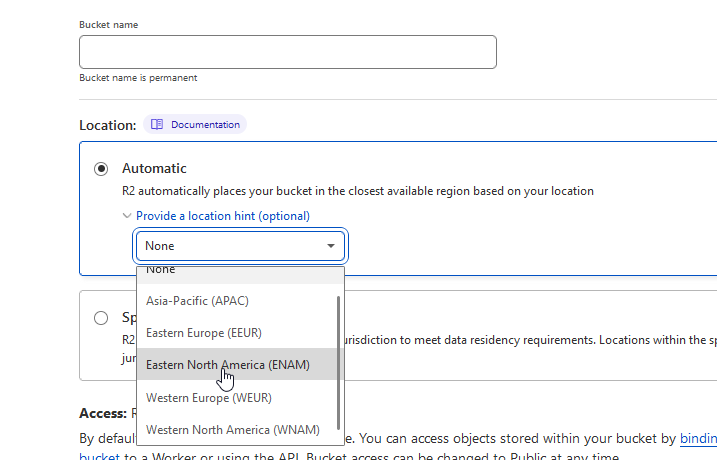The height and width of the screenshot is (460, 717).
Task: Click the Bucket name text field
Action: [288, 52]
